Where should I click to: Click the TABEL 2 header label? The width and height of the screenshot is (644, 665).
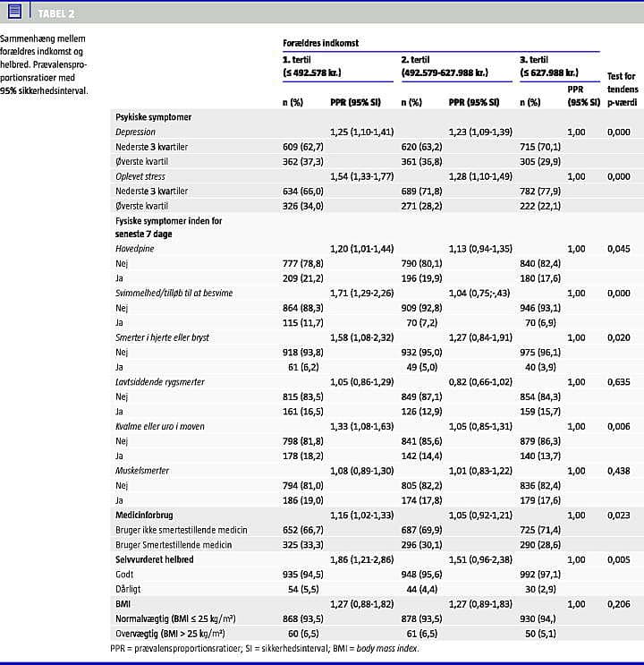click(55, 13)
